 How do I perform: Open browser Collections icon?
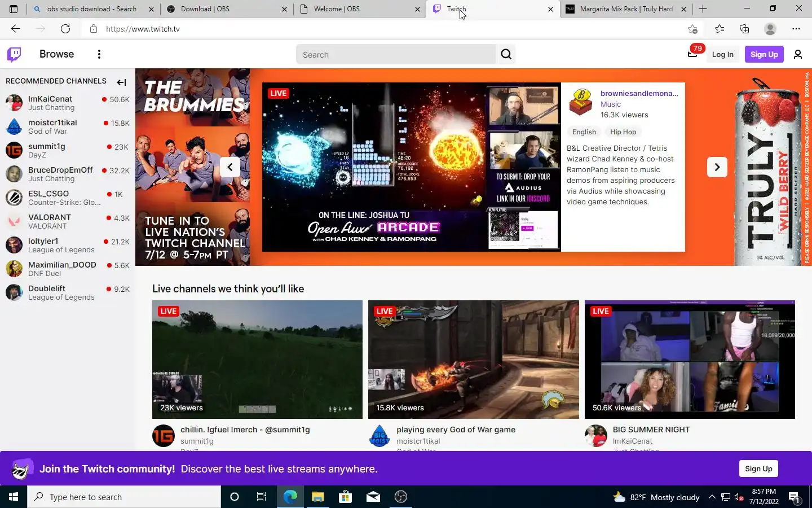coord(744,29)
